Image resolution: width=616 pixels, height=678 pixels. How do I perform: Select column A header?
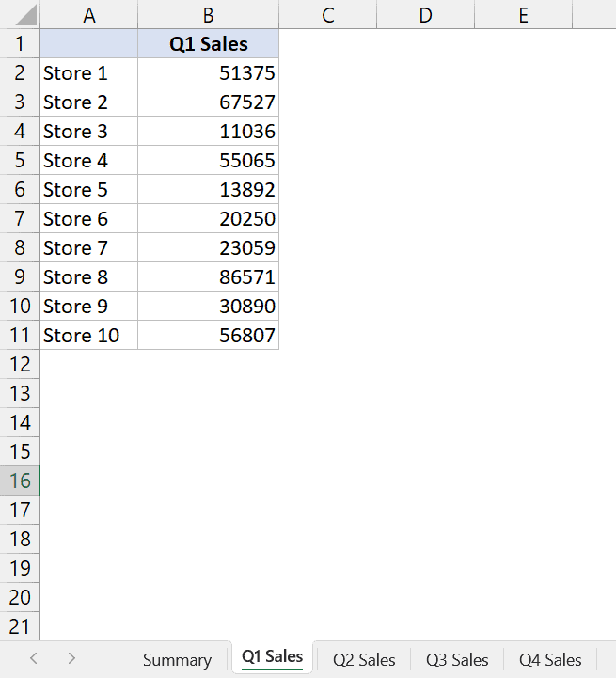pos(89,14)
